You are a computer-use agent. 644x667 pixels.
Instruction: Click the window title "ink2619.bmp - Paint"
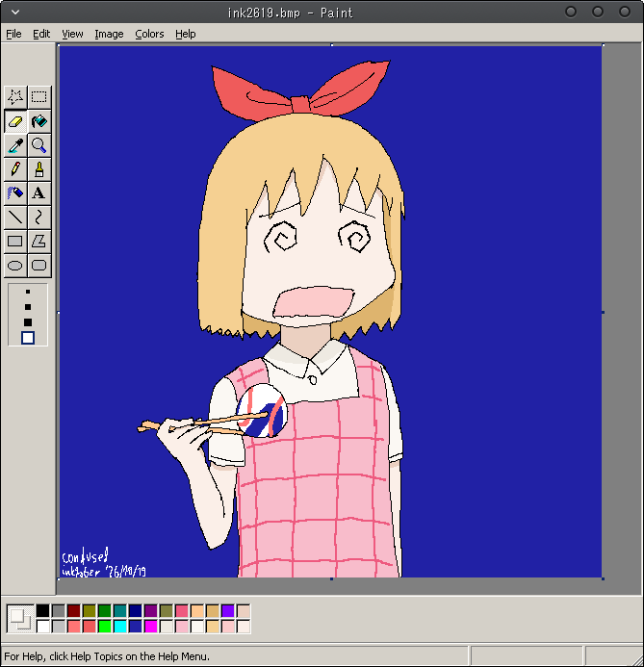290,13
